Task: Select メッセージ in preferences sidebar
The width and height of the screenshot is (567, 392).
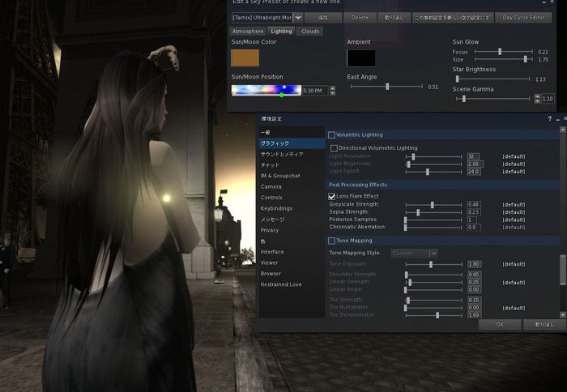Action: click(292, 219)
